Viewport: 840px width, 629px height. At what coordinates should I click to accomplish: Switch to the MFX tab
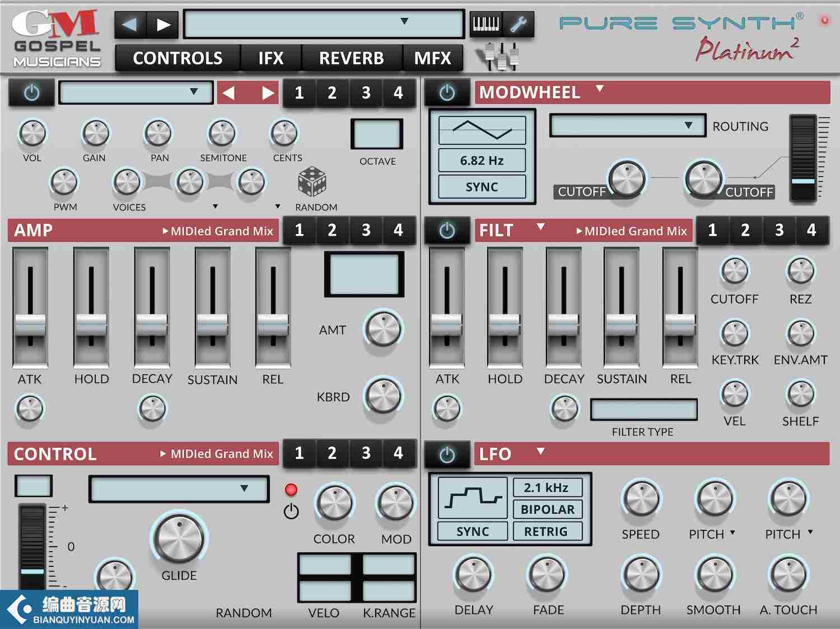pos(433,58)
